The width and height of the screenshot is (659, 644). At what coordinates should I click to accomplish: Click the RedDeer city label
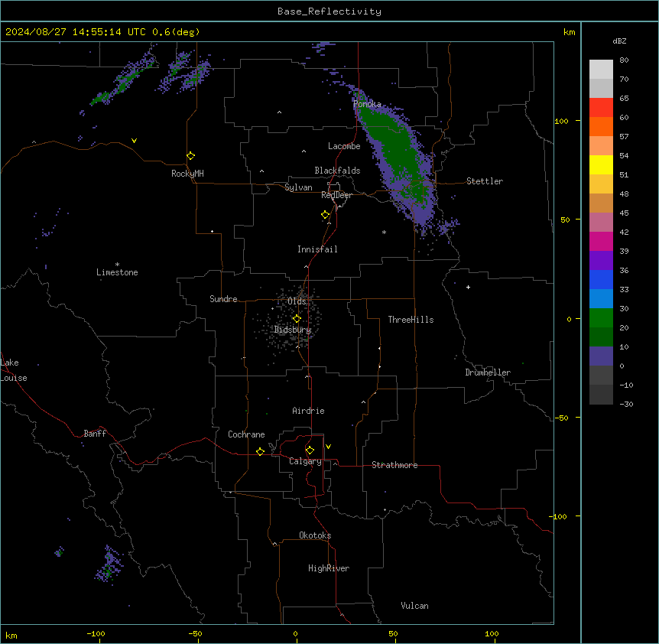point(336,195)
